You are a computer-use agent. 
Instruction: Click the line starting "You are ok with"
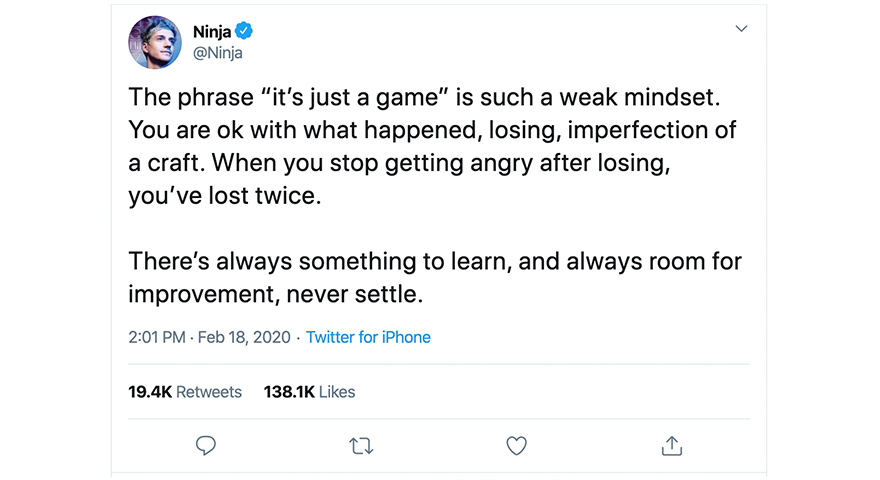pyautogui.click(x=431, y=131)
